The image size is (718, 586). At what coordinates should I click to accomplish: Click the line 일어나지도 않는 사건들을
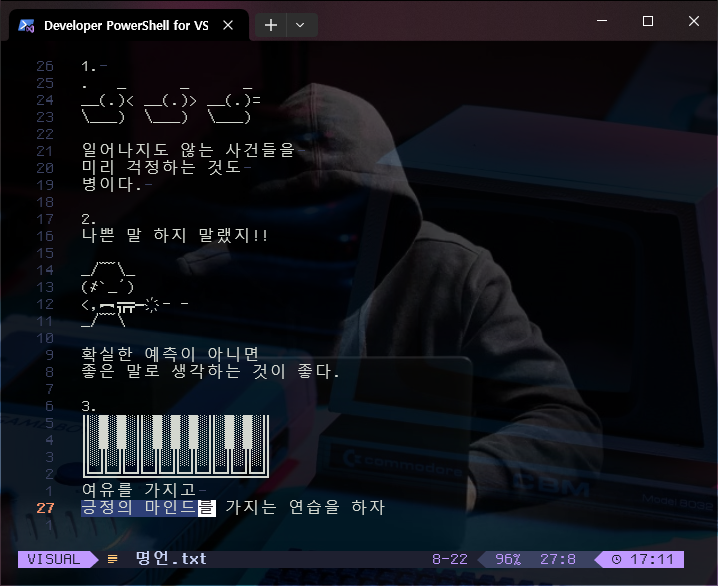[188, 150]
